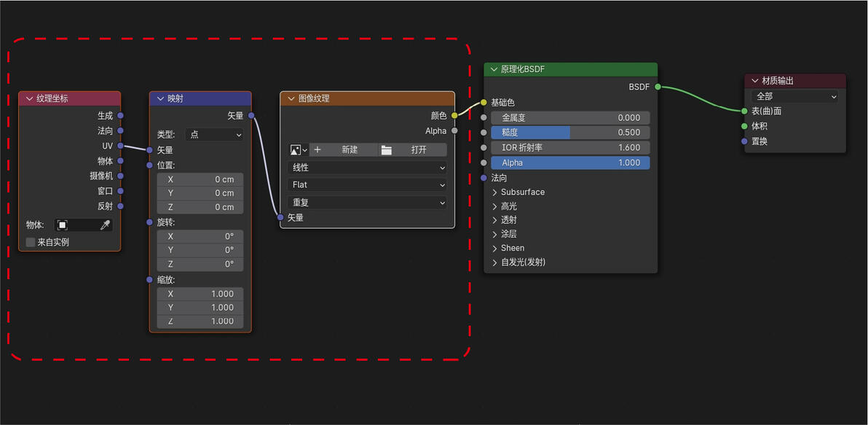
Task: Open the Flat projection dropdown
Action: [x=367, y=184]
